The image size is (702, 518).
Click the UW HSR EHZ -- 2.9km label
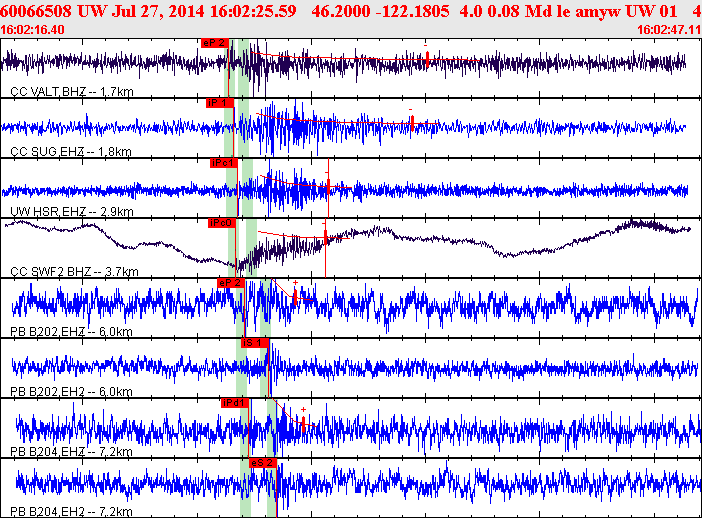72,211
